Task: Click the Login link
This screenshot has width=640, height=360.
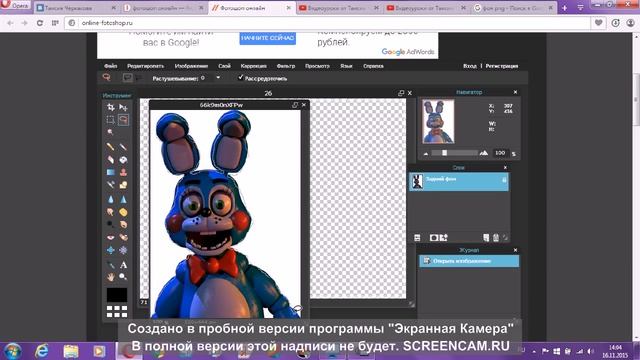Action: 469,66
